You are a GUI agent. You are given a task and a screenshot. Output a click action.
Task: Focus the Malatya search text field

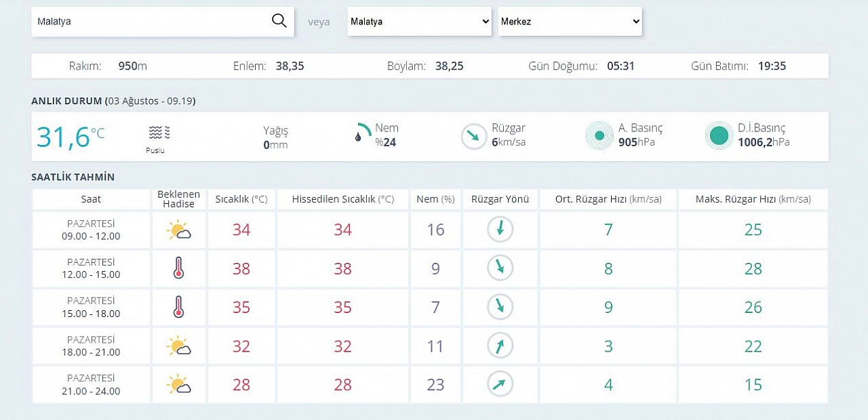149,22
